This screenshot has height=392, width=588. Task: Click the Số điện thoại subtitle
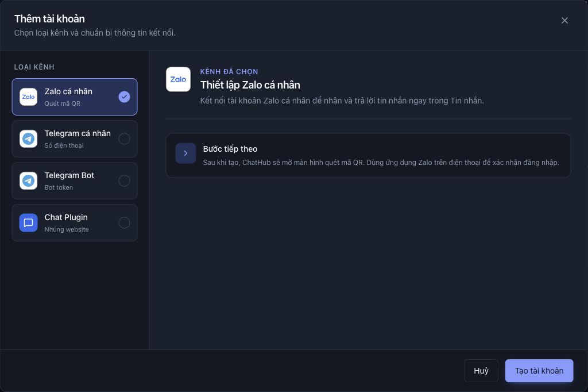point(64,145)
